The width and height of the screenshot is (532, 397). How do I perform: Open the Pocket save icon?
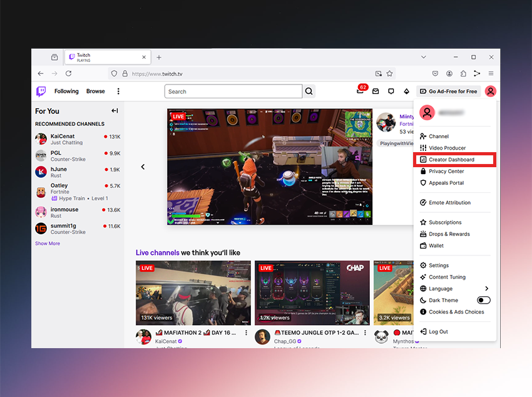pyautogui.click(x=436, y=73)
